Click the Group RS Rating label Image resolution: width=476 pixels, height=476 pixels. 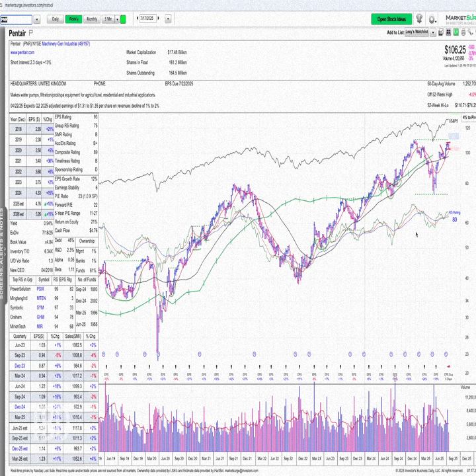pos(67,126)
